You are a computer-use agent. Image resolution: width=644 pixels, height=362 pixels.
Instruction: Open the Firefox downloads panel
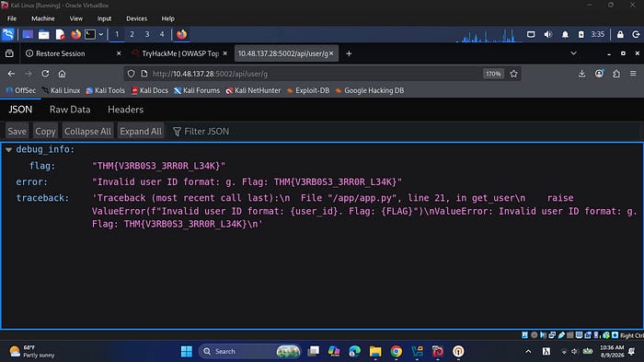(x=581, y=74)
